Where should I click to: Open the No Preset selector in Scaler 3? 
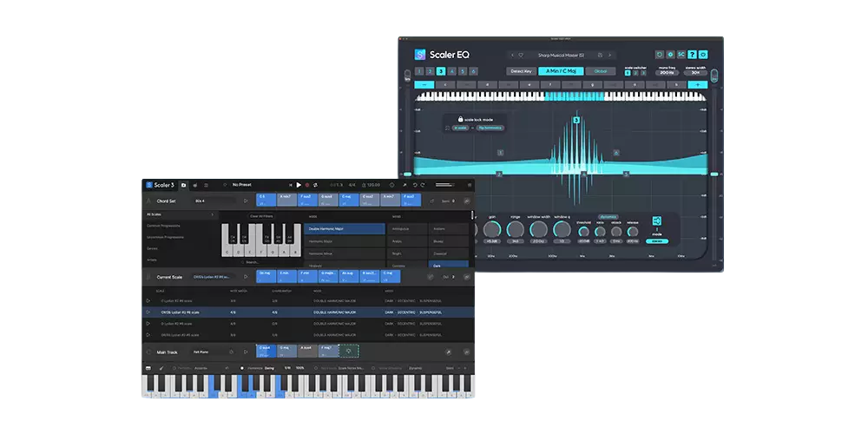click(242, 185)
